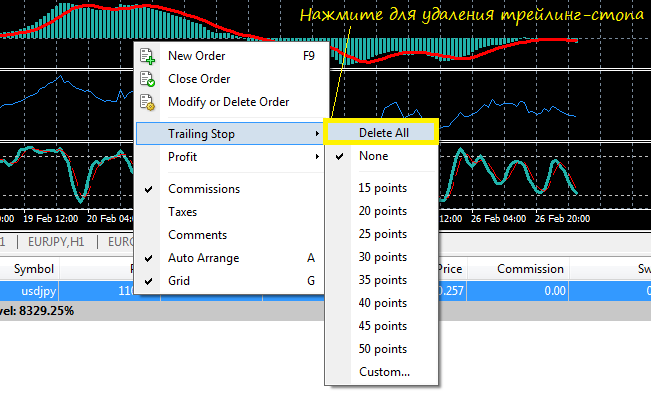Set trailing stop to 50 points
Screen dimensions: 651x419
pyautogui.click(x=381, y=349)
